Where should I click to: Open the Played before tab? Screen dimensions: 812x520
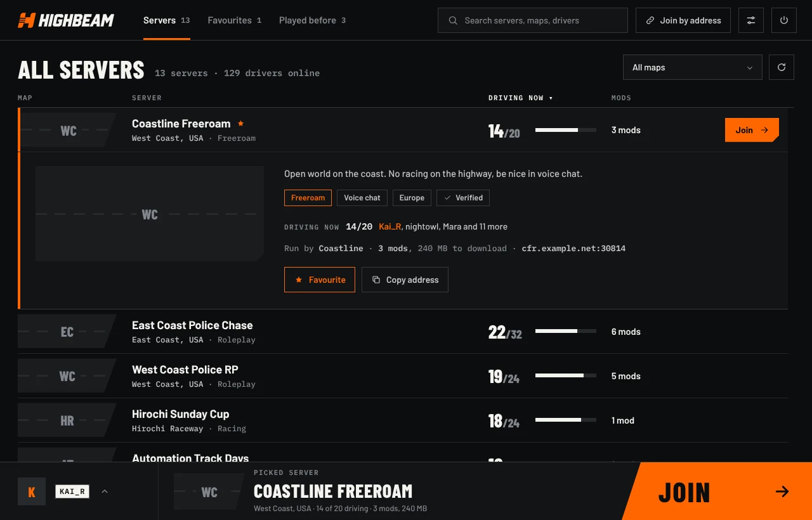pos(313,20)
